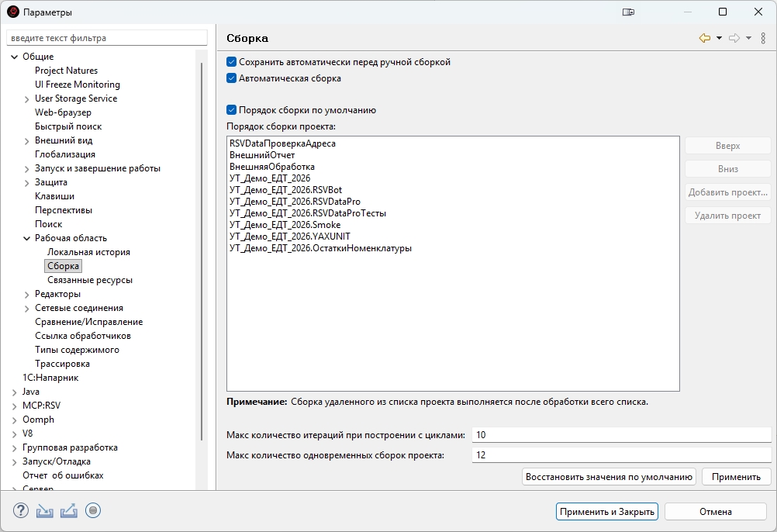This screenshot has height=532, width=777.
Task: Open the 'Локальная история' preferences page
Action: 88,252
